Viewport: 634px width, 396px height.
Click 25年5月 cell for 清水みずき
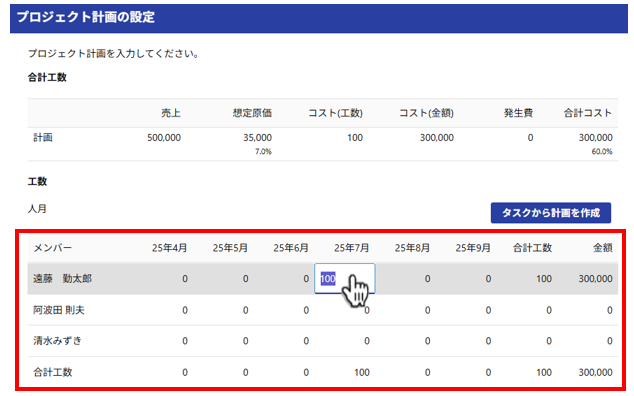pyautogui.click(x=245, y=341)
